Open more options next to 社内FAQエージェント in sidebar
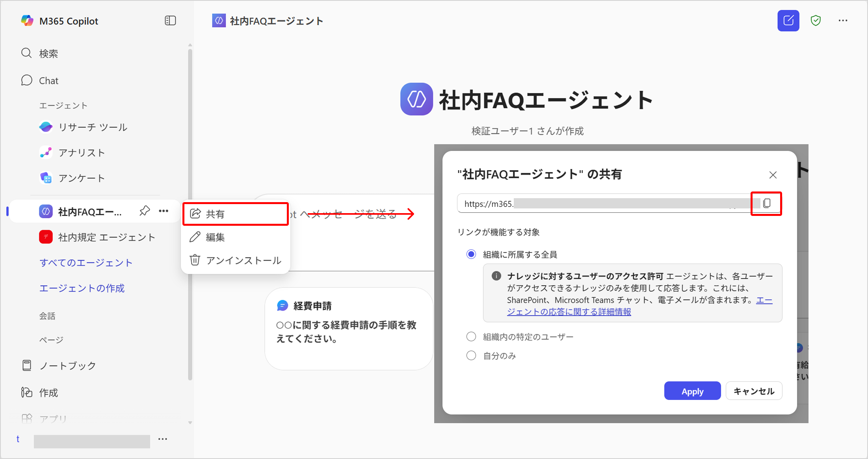Image resolution: width=868 pixels, height=459 pixels. [164, 211]
